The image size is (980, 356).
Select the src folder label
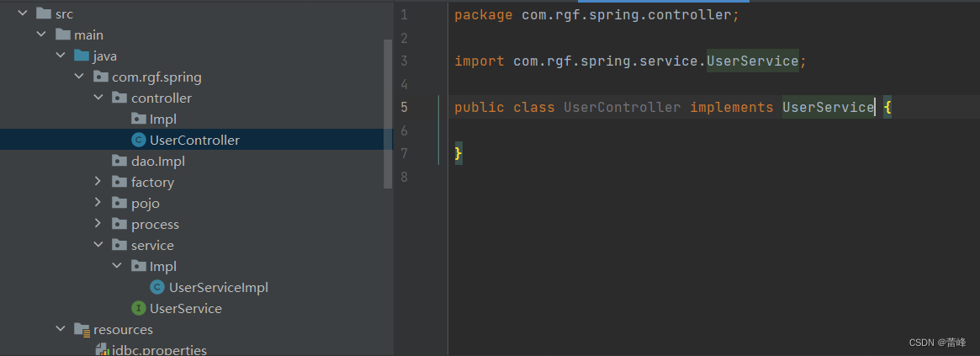tap(65, 13)
